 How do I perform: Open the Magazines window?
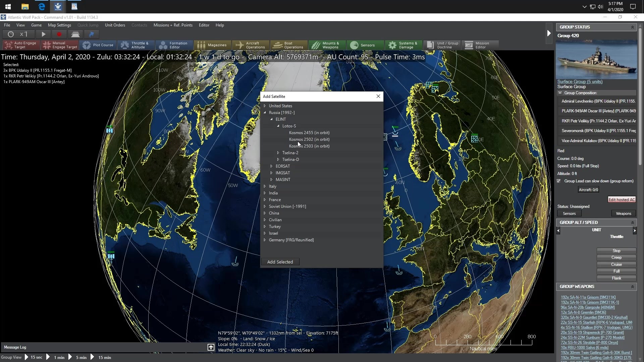coord(213,45)
